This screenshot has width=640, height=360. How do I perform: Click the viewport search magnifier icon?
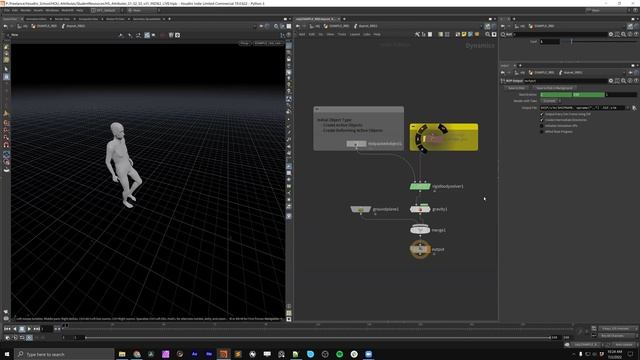click(x=276, y=26)
